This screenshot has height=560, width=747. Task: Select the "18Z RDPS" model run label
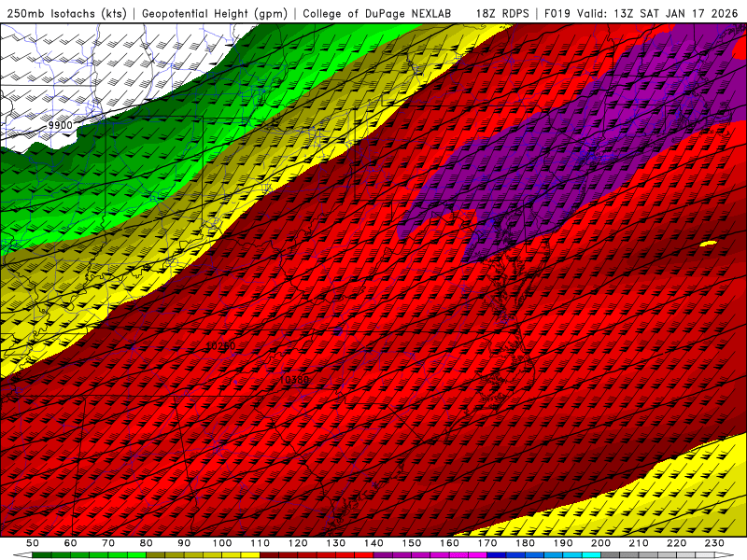click(502, 13)
